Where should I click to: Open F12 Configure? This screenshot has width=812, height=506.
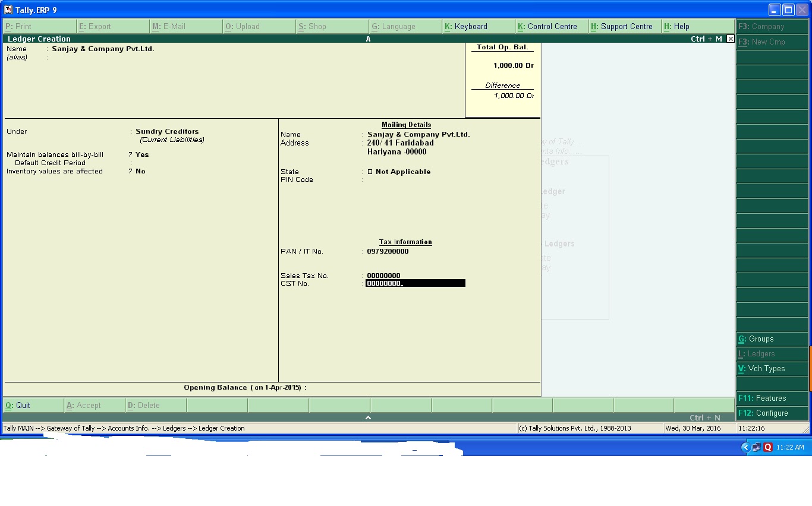772,413
